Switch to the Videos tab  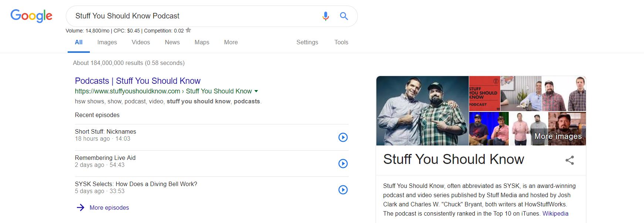(141, 42)
